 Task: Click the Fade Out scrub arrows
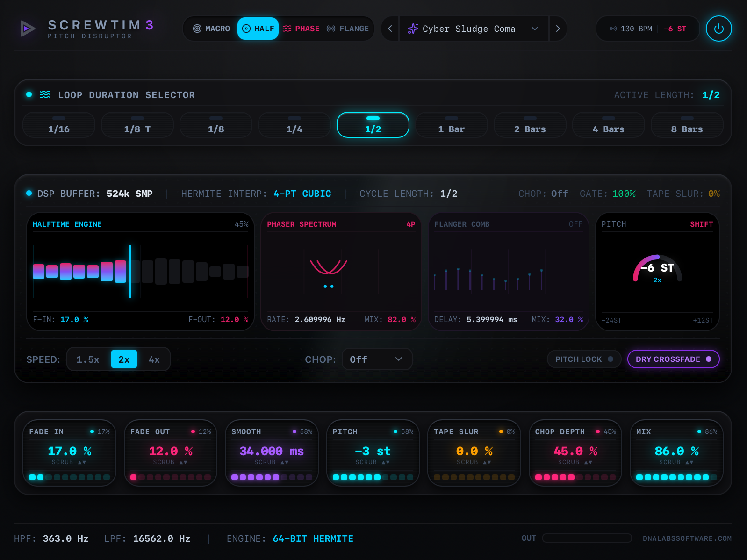click(x=183, y=462)
